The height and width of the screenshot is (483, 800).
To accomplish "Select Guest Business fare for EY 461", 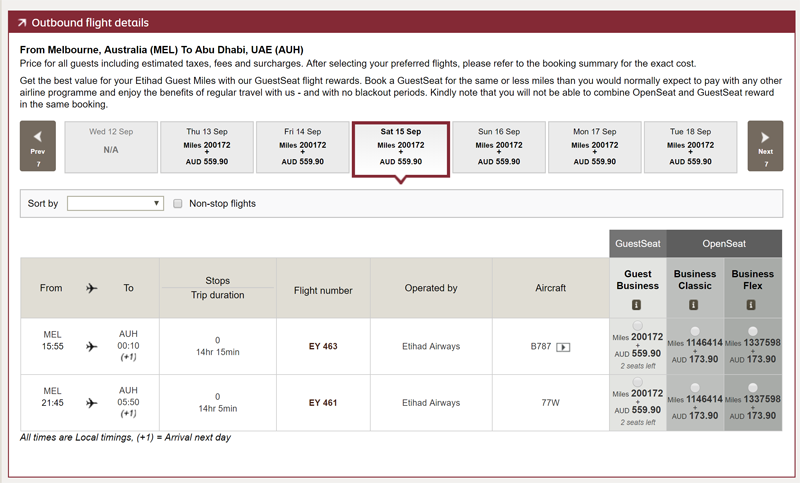I will 637,382.
